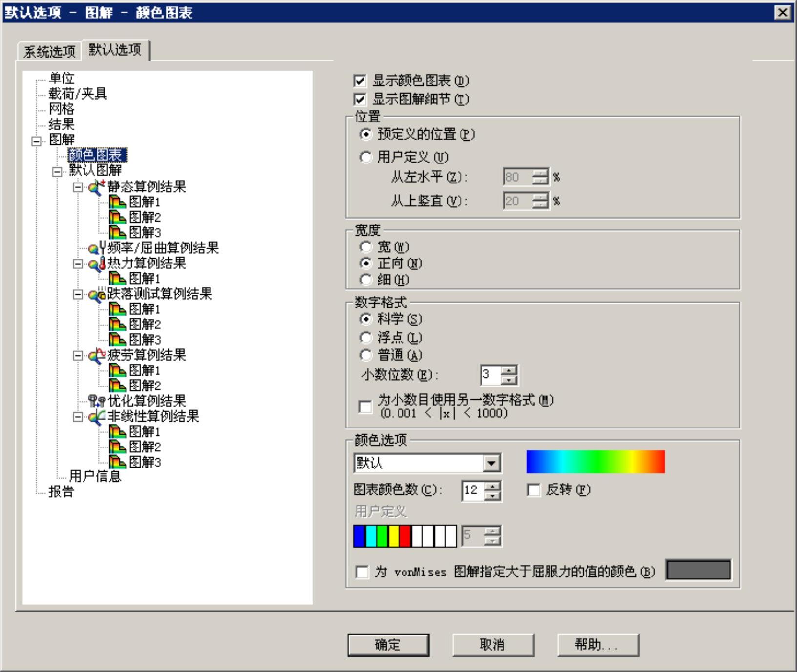
Task: Select the 颜色图表 tree item
Action: click(x=98, y=155)
